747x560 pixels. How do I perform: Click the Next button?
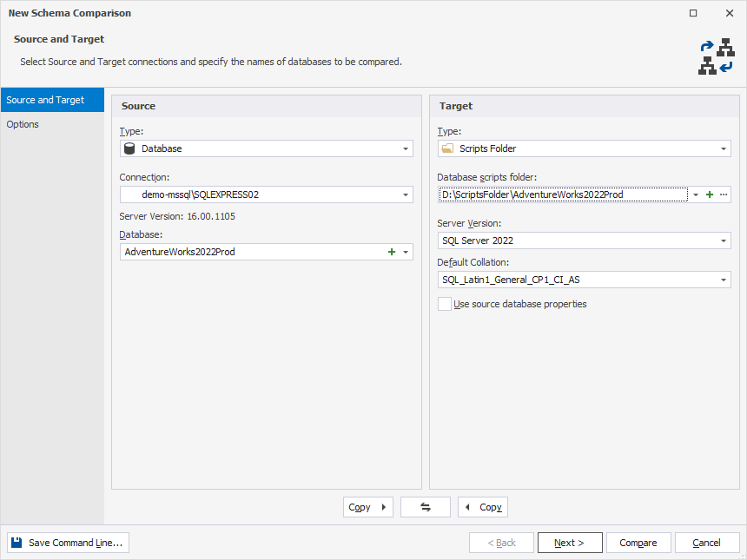pos(570,542)
